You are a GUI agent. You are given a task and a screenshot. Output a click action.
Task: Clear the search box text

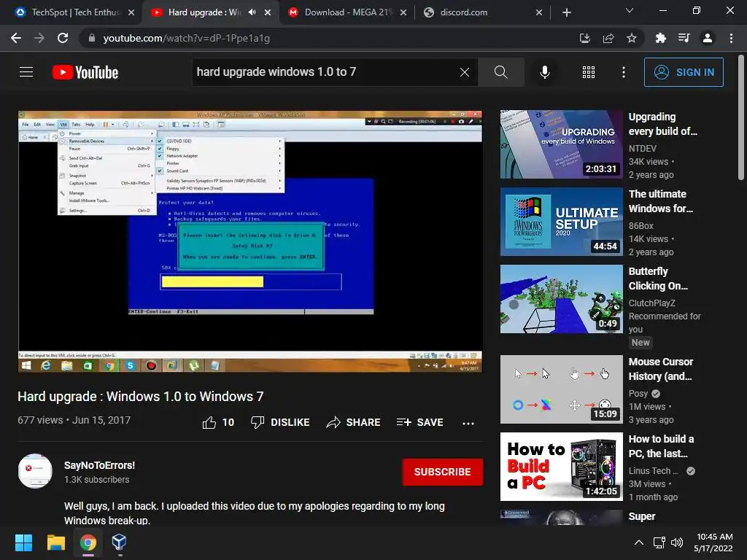point(465,72)
